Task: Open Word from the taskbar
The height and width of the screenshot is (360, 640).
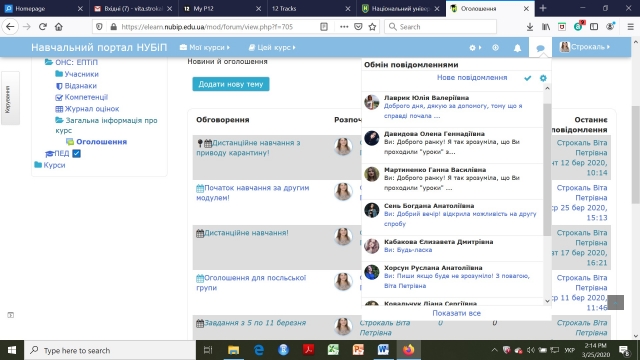Action: point(383,350)
